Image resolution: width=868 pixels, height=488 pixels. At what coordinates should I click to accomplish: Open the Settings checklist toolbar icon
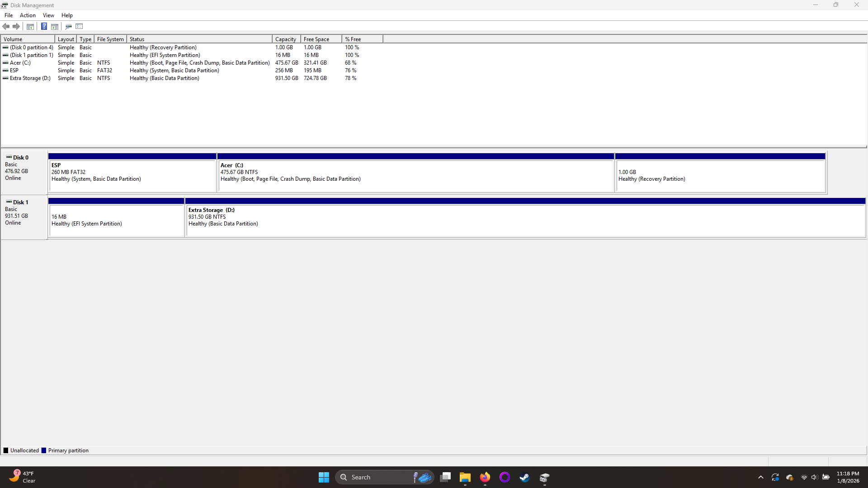tap(80, 26)
